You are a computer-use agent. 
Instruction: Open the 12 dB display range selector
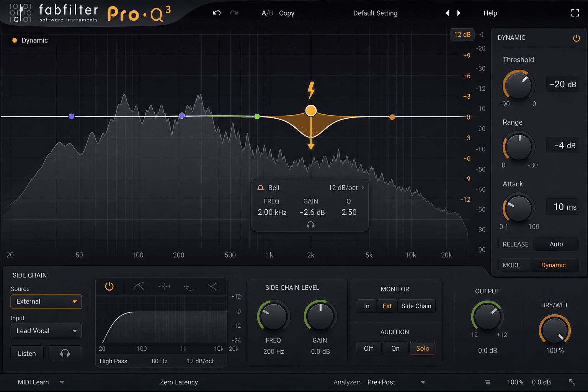(x=462, y=34)
